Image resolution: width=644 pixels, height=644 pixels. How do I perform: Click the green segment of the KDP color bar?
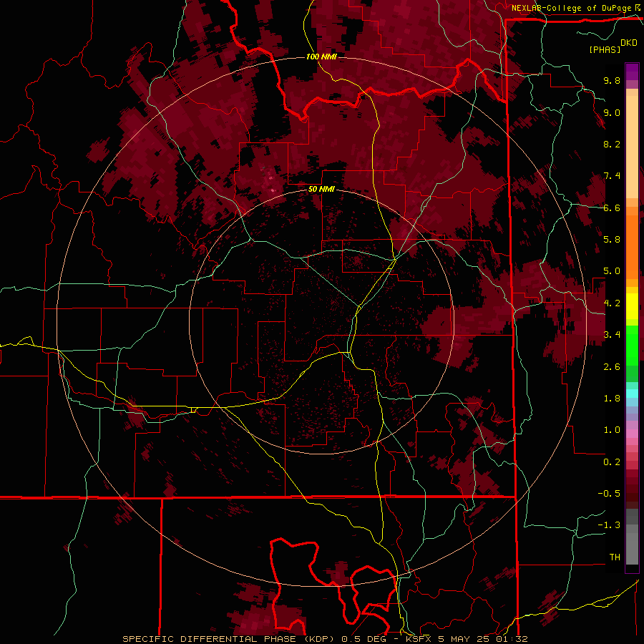pyautogui.click(x=632, y=346)
